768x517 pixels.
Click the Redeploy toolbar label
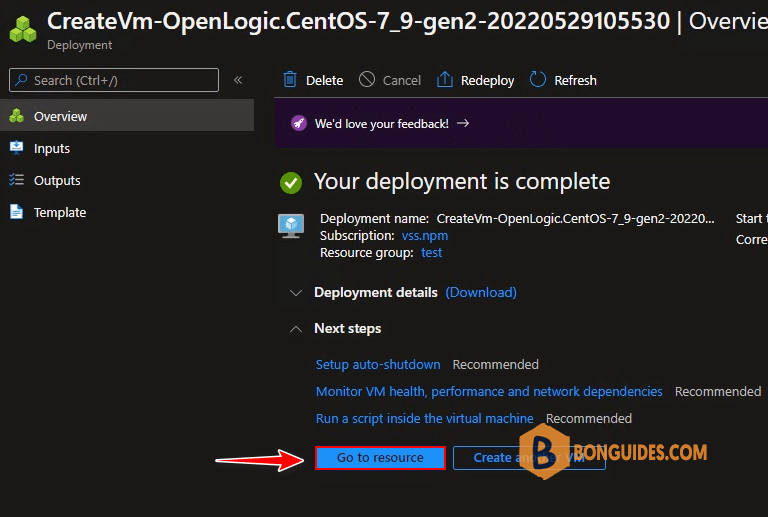click(x=487, y=81)
